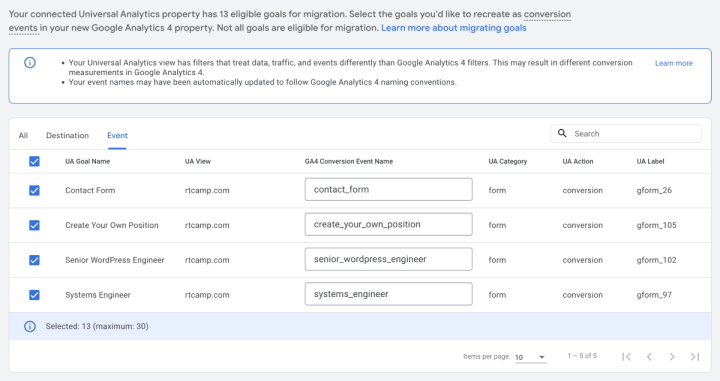The image size is (720, 381).
Task: Click the gform_97 label cell
Action: (x=654, y=295)
